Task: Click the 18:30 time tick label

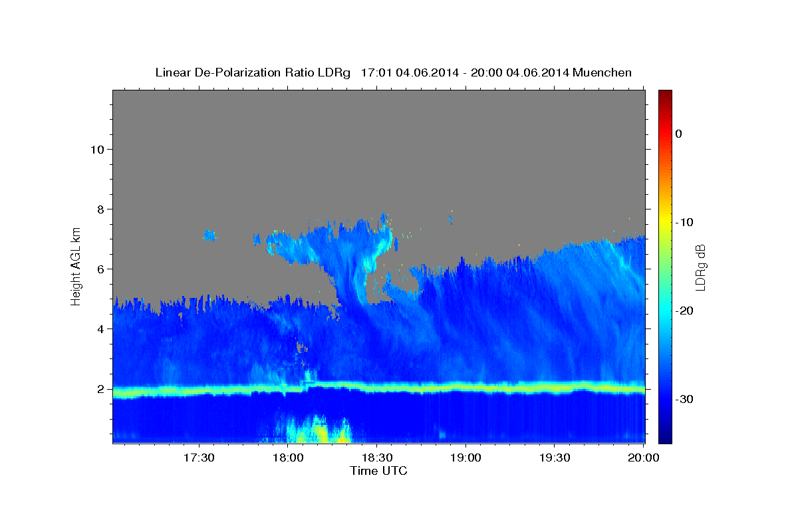Action: point(376,458)
